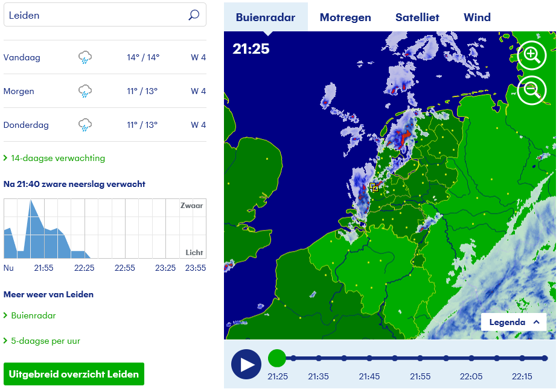Screen dimensions: 559x392
Task: Click the 21:25 time label on the radar
Action: (251, 49)
